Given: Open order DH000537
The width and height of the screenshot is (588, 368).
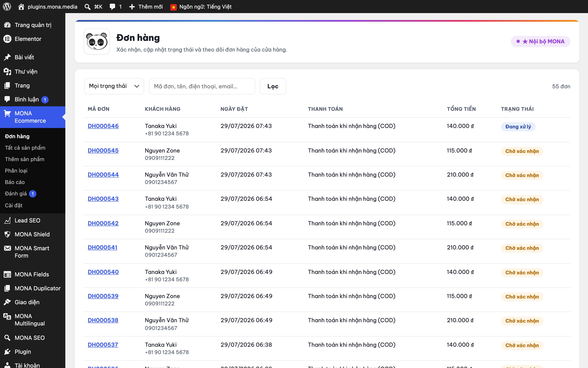Looking at the screenshot, I should point(103,345).
